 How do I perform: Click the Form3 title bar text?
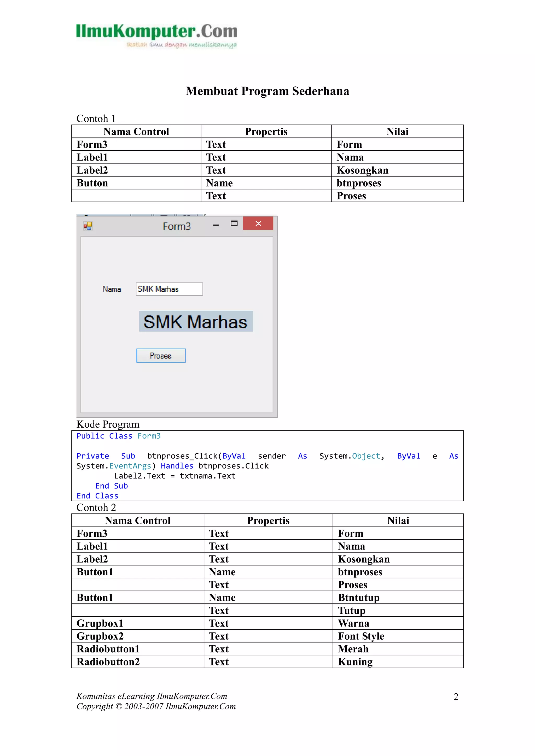click(x=177, y=227)
